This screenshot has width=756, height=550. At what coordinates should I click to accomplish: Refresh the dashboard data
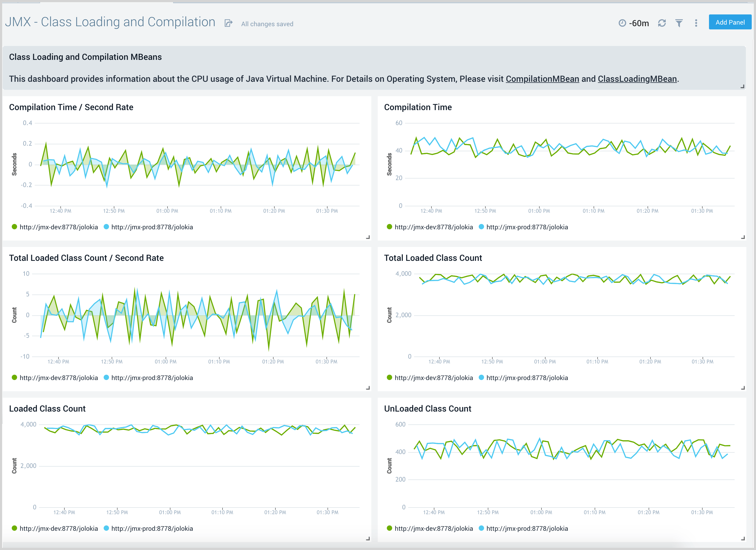[x=662, y=23]
